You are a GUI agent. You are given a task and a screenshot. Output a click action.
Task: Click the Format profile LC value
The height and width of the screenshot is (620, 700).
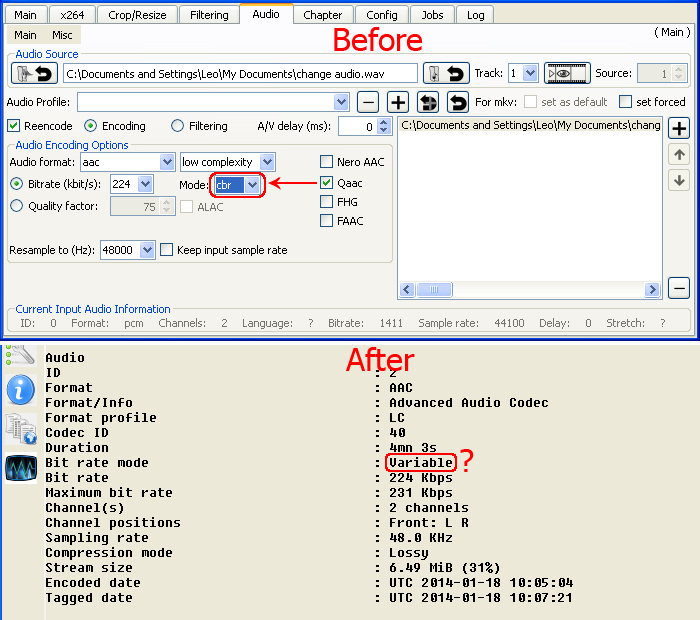(397, 418)
